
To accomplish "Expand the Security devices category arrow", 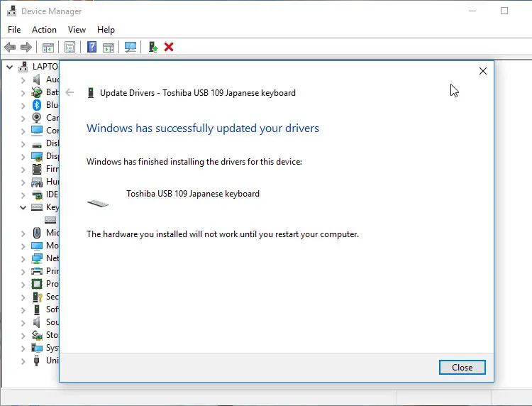I will [23, 297].
